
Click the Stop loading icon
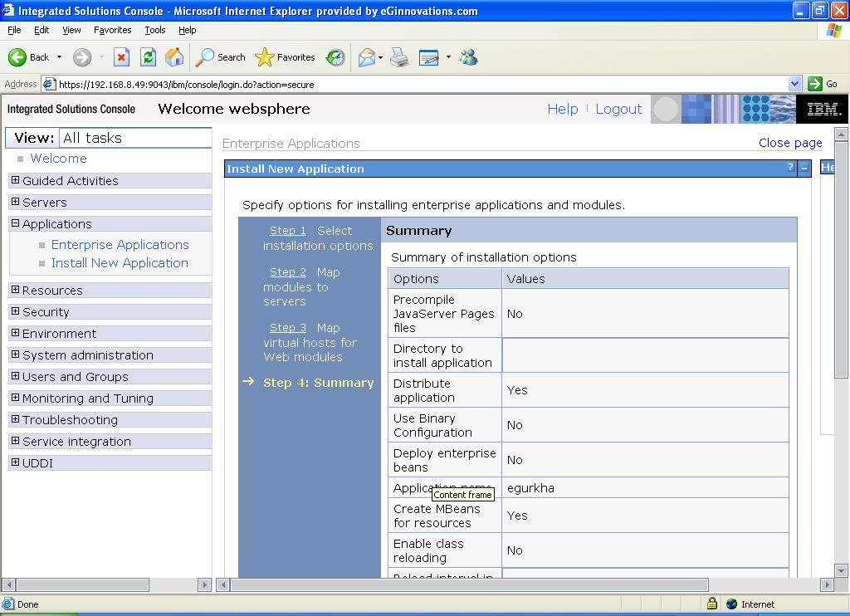(121, 57)
